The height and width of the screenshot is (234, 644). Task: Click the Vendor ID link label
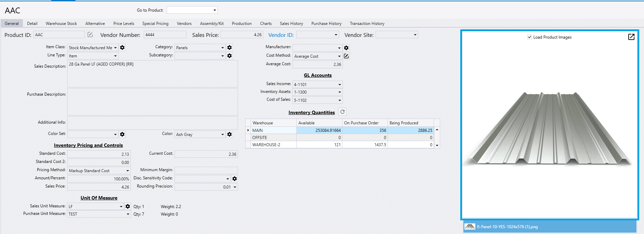[281, 35]
